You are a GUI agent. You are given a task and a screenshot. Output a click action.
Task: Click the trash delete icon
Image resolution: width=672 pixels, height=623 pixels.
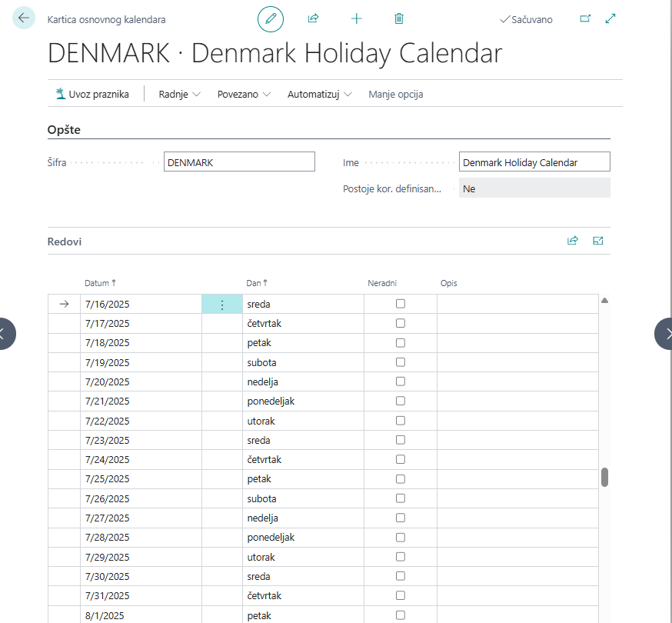coord(398,18)
